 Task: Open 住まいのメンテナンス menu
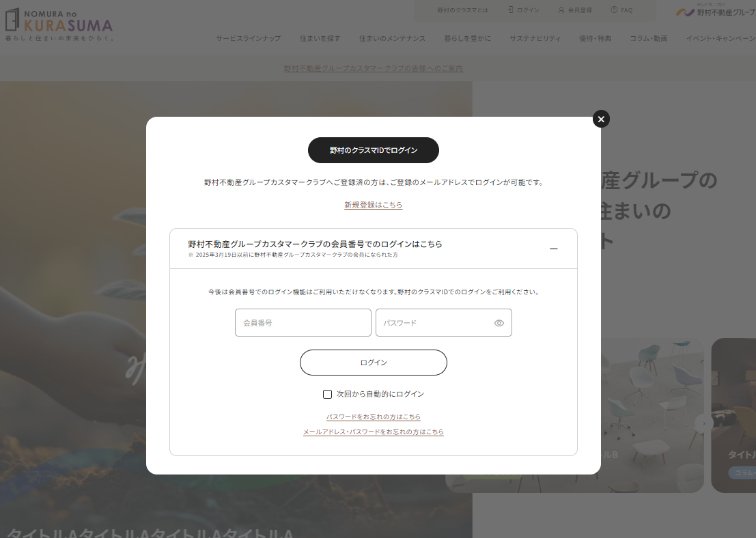392,38
